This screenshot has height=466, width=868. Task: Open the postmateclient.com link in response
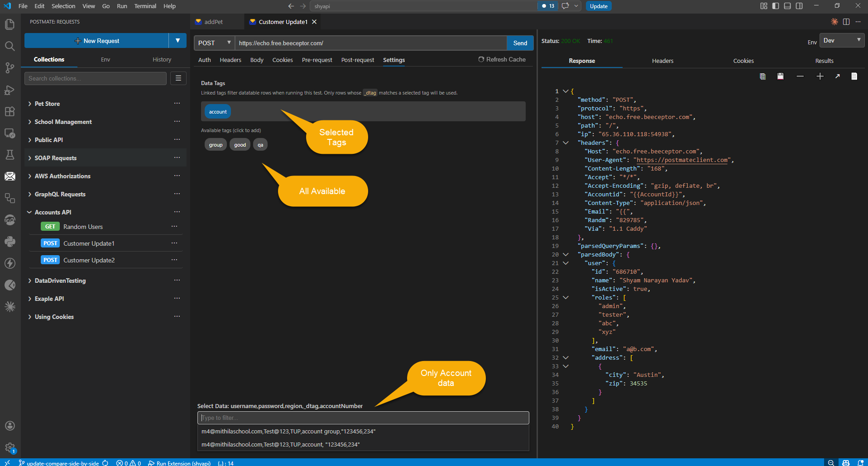click(x=682, y=160)
